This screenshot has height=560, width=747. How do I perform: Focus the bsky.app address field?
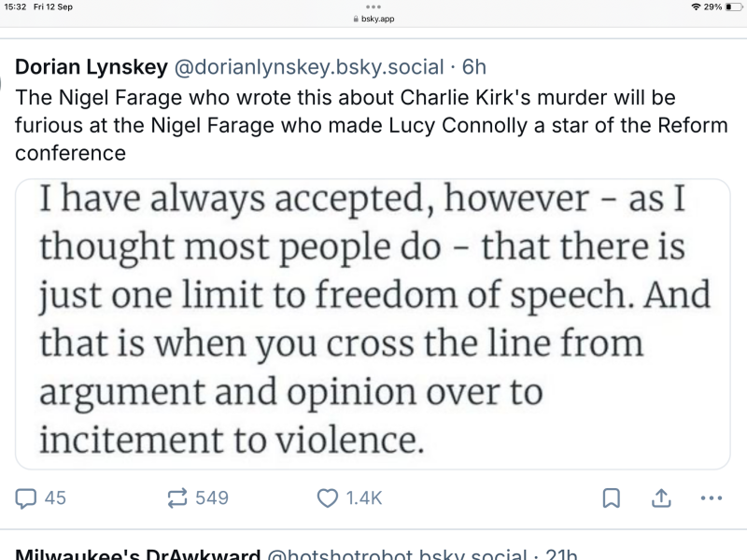(x=377, y=19)
